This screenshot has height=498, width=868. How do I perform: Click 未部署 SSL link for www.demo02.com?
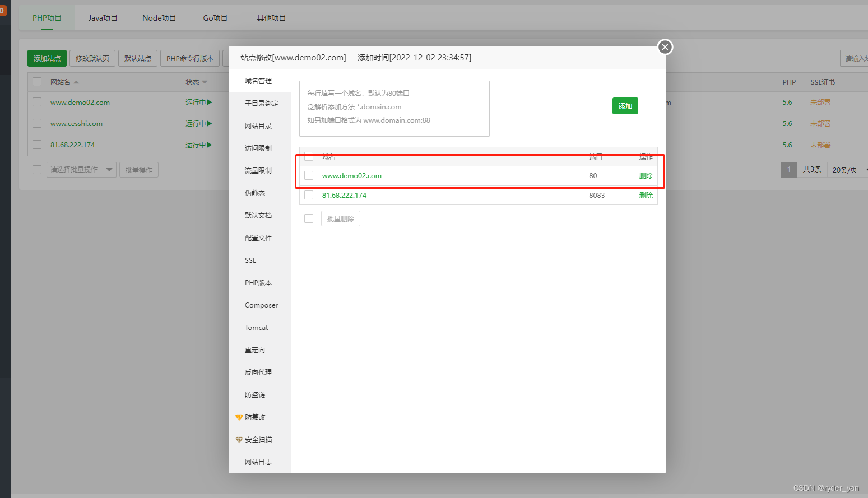point(820,103)
